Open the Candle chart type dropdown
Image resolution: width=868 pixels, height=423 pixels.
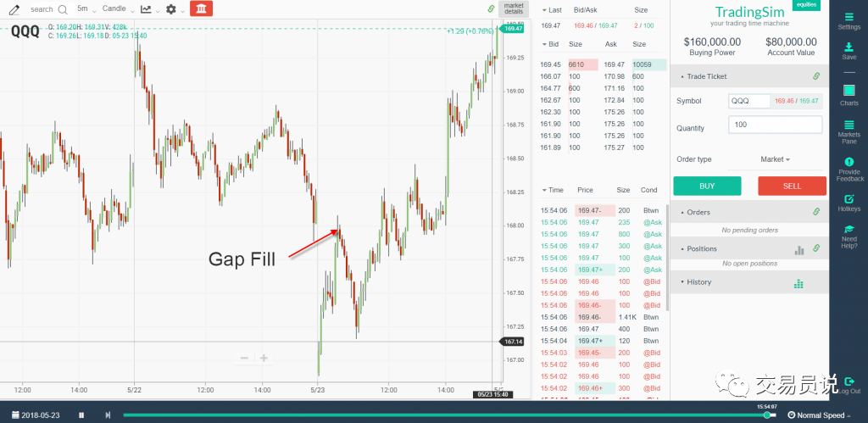(x=118, y=8)
